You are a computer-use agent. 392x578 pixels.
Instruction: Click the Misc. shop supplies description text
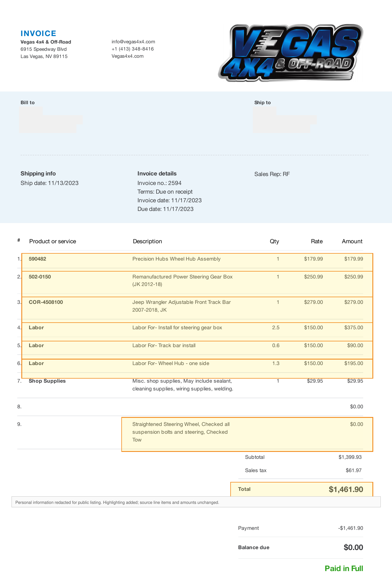[x=183, y=385]
